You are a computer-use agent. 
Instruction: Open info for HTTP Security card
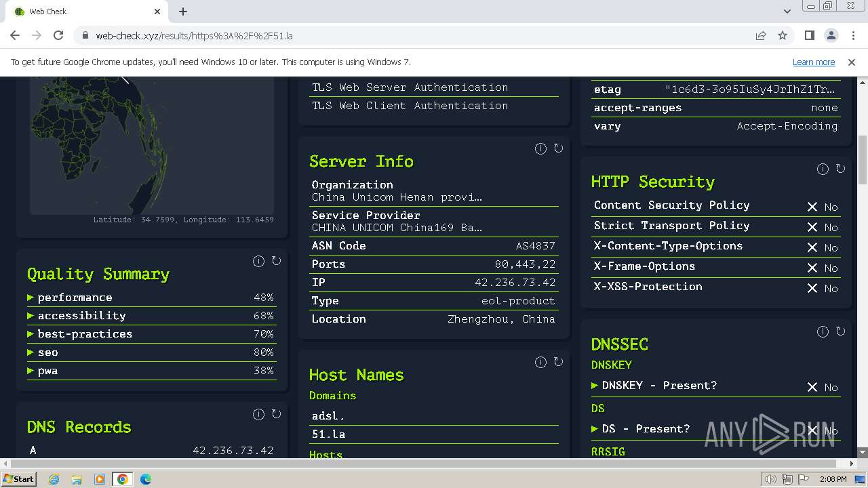[823, 169]
